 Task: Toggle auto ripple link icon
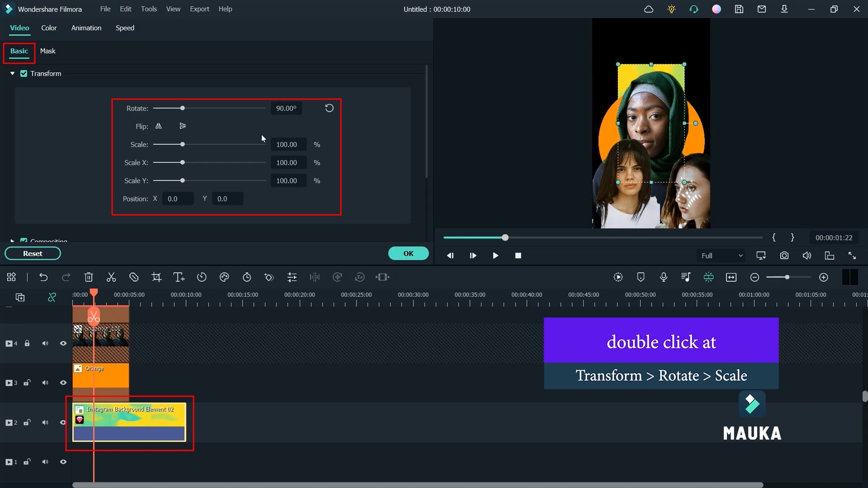52,297
